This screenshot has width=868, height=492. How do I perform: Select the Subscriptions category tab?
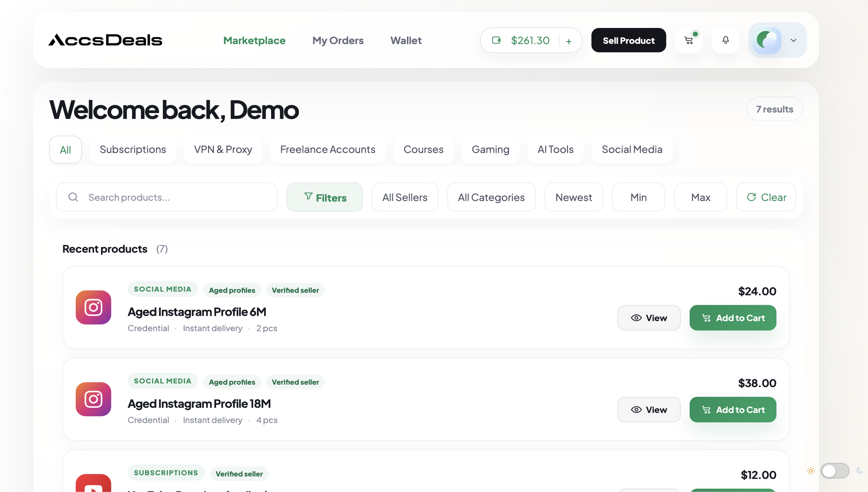[x=133, y=150]
